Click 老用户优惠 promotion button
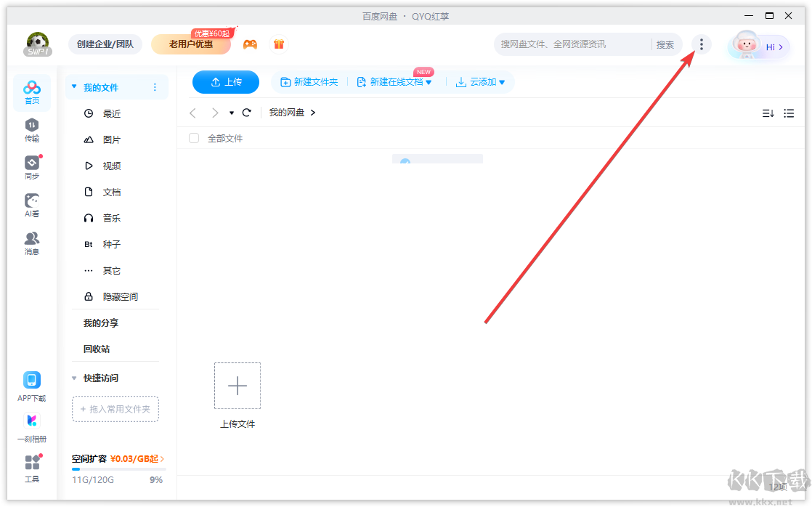This screenshot has height=507, width=812. pos(190,44)
